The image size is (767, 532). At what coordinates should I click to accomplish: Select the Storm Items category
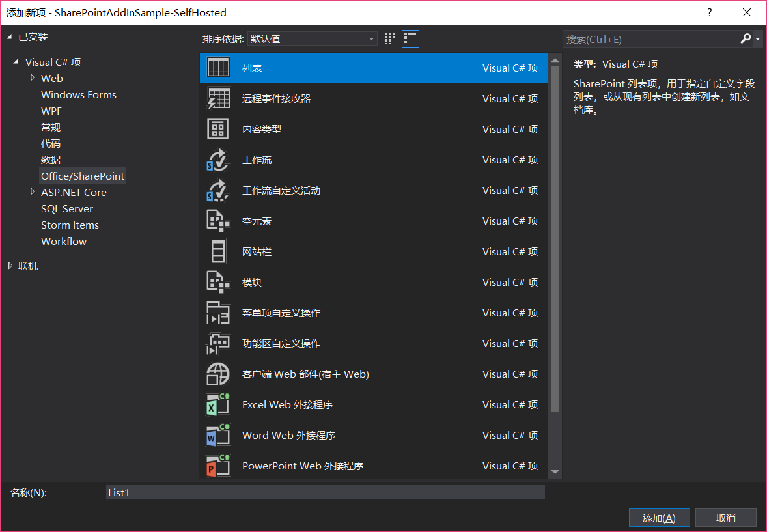click(x=70, y=225)
